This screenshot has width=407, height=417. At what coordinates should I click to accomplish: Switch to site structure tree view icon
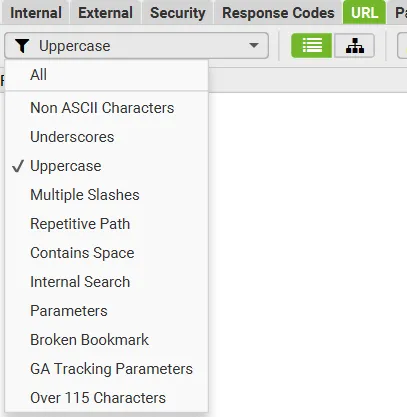(x=354, y=46)
